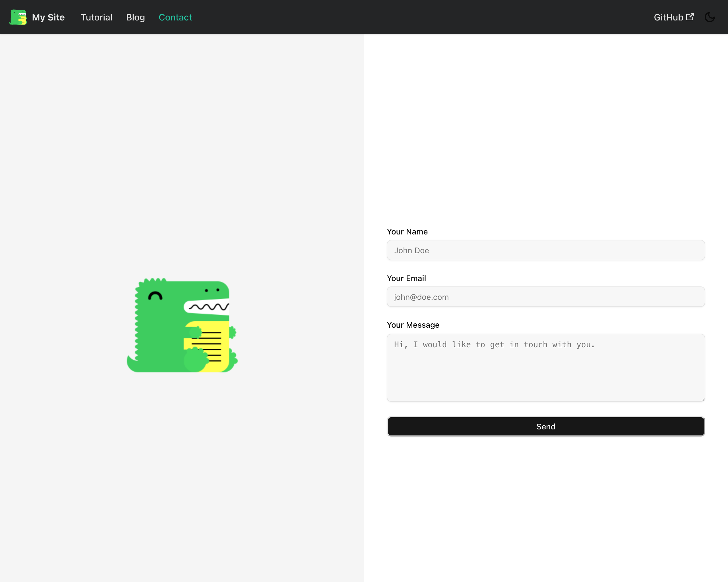Click the My Site title
The height and width of the screenshot is (582, 728).
[x=48, y=17]
